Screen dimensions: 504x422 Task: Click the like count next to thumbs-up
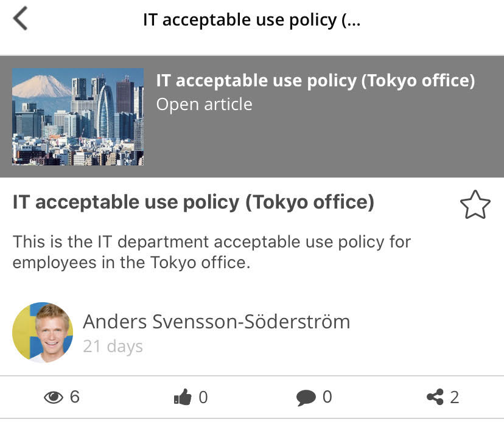(x=203, y=398)
